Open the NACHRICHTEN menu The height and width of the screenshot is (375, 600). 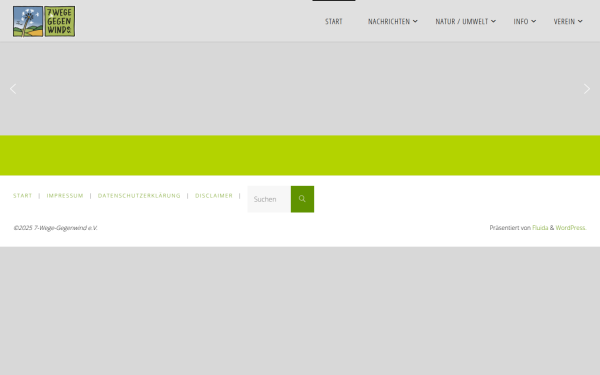click(389, 21)
